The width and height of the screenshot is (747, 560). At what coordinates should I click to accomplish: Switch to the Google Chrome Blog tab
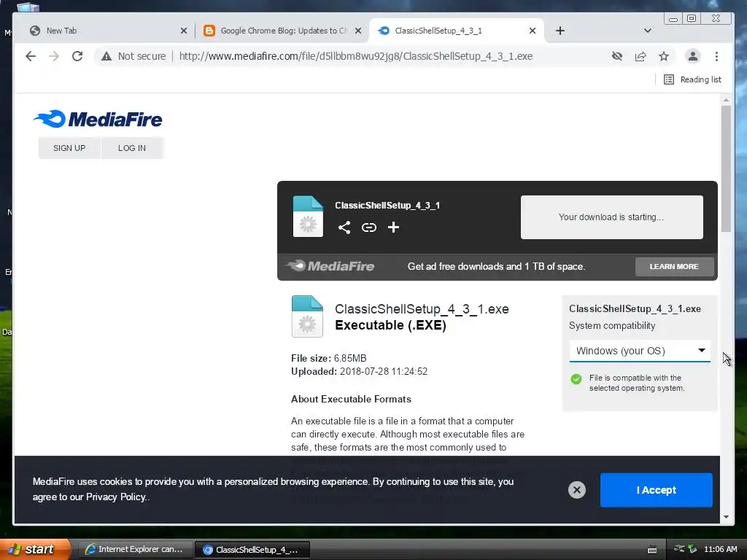(x=282, y=31)
